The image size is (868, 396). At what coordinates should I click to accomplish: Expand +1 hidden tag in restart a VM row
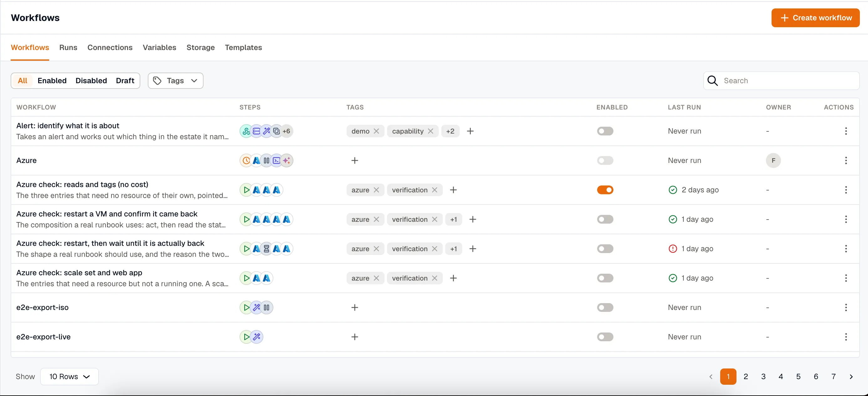pyautogui.click(x=453, y=219)
